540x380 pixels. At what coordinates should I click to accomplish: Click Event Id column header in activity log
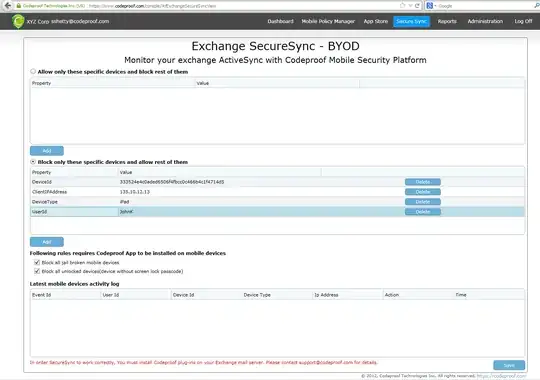[65, 295]
